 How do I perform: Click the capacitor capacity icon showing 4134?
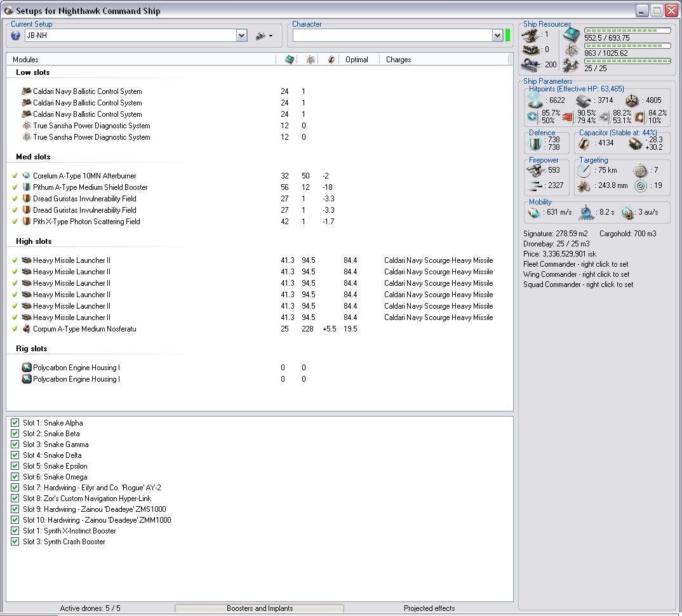tap(584, 144)
